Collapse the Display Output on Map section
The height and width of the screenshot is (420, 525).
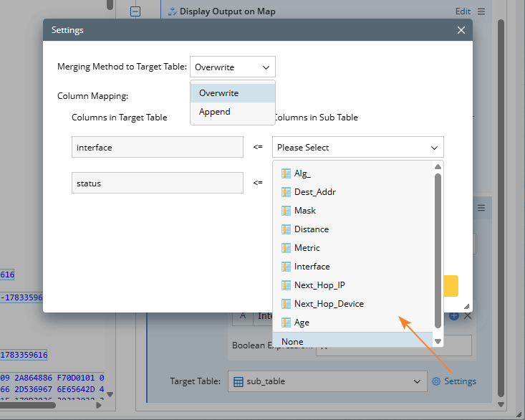click(135, 11)
